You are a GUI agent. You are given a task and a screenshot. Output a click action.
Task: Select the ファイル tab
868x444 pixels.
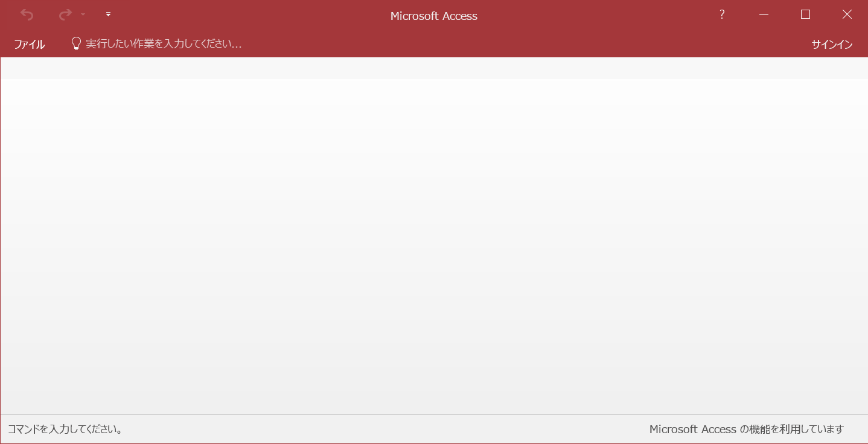point(29,43)
